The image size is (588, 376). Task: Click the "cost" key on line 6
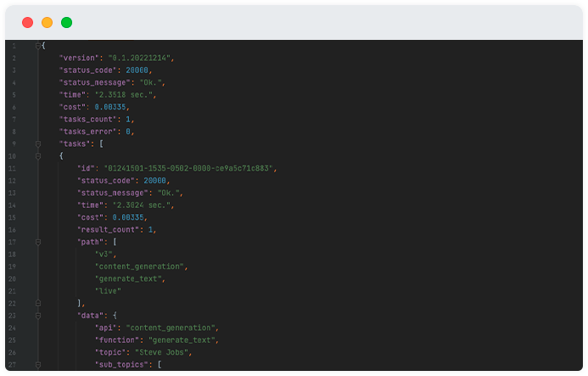click(x=72, y=107)
